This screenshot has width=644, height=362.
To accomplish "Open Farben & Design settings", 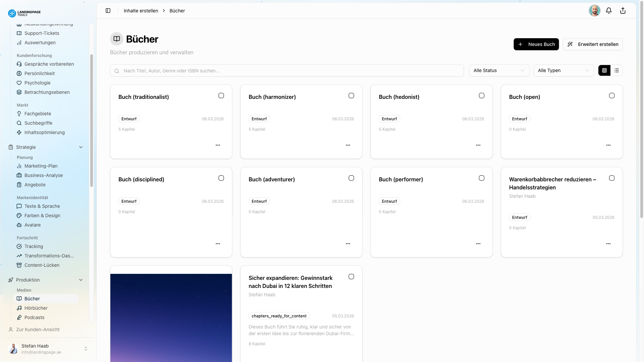I will point(42,216).
